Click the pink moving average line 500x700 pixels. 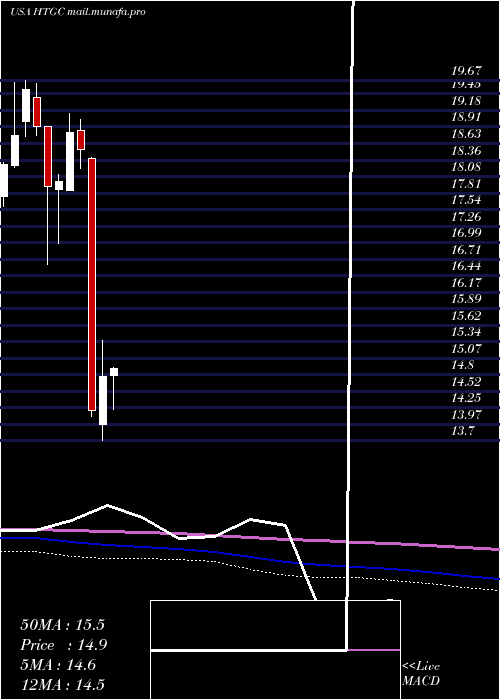[x=250, y=537]
